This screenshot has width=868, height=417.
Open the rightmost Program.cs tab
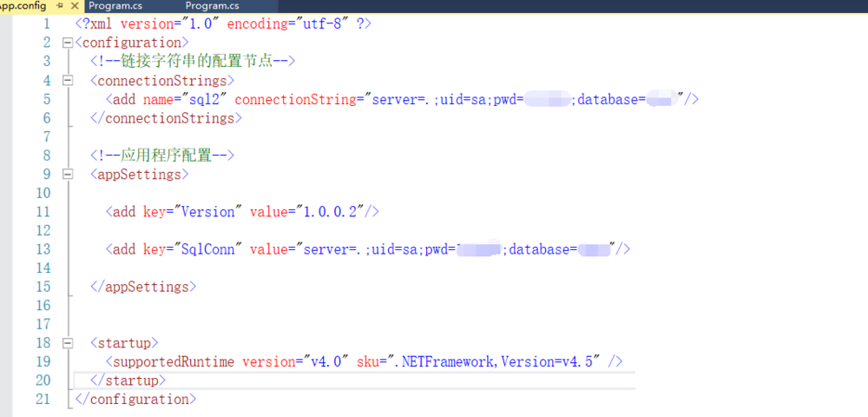tap(212, 5)
